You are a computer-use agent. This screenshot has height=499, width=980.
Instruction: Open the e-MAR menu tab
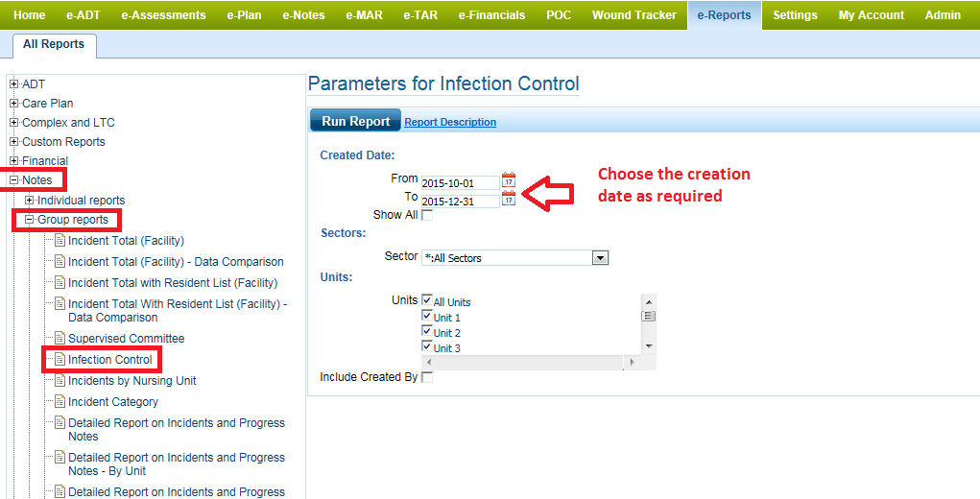(x=364, y=15)
